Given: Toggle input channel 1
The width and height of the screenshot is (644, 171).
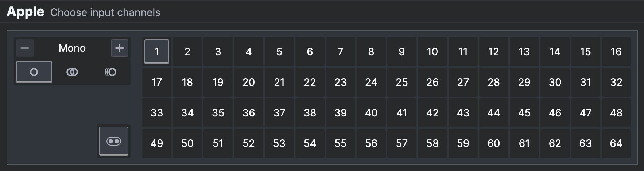Looking at the screenshot, I should [x=157, y=52].
